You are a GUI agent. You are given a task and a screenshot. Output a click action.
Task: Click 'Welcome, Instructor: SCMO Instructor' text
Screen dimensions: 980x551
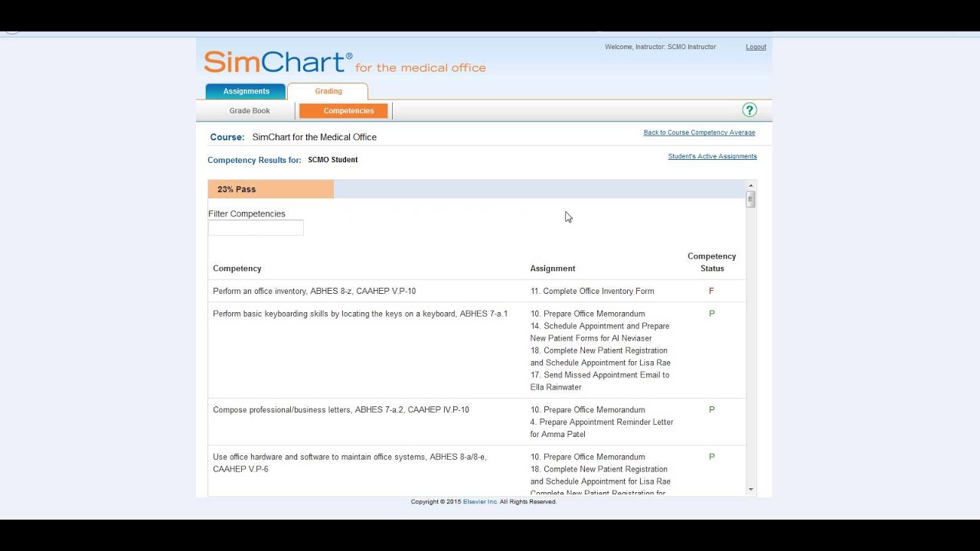(x=661, y=47)
